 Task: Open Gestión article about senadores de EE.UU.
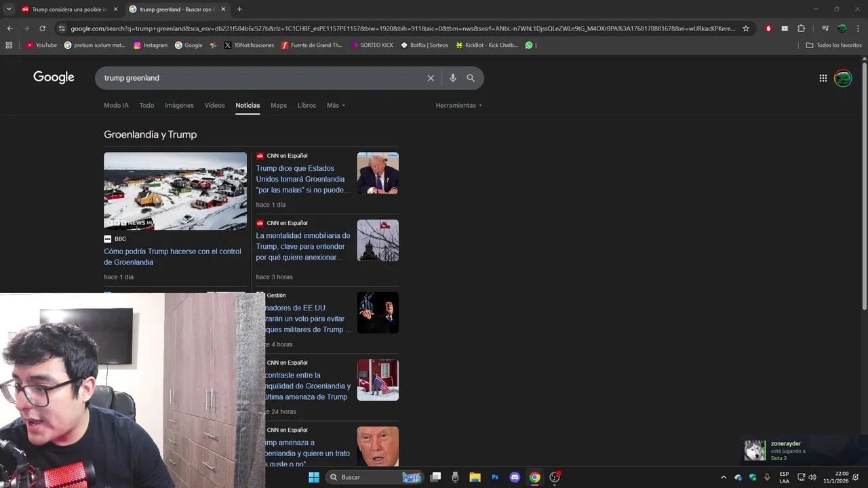309,319
